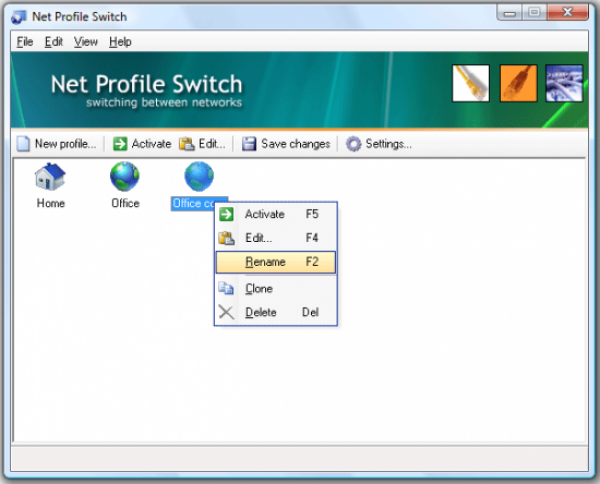Choose Delete in the context menu
The image size is (600, 484).
(x=276, y=312)
